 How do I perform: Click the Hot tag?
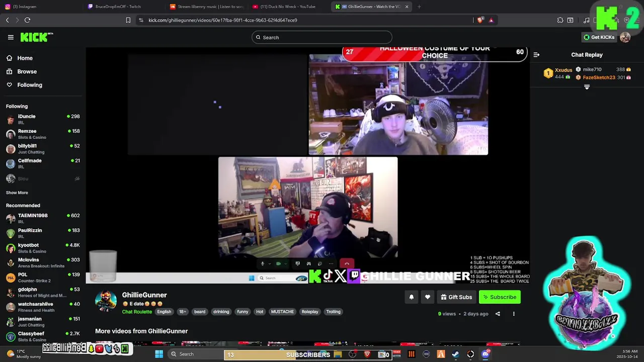[260, 312]
